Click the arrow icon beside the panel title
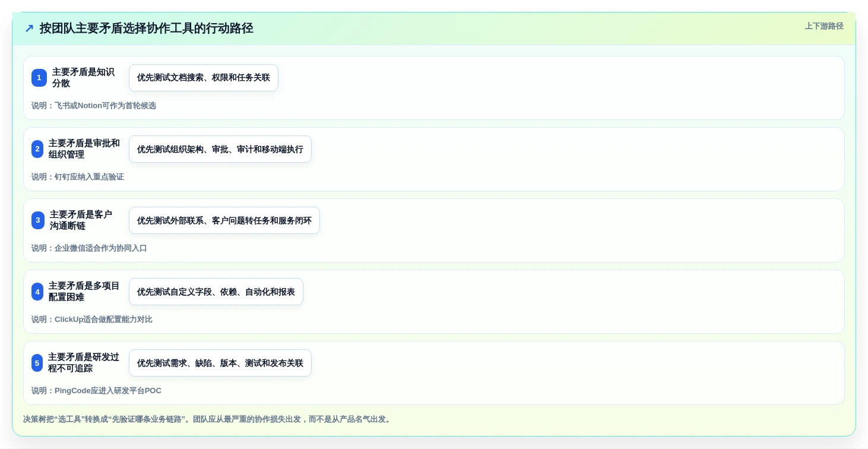Viewport: 868px width, 449px height. coord(29,29)
